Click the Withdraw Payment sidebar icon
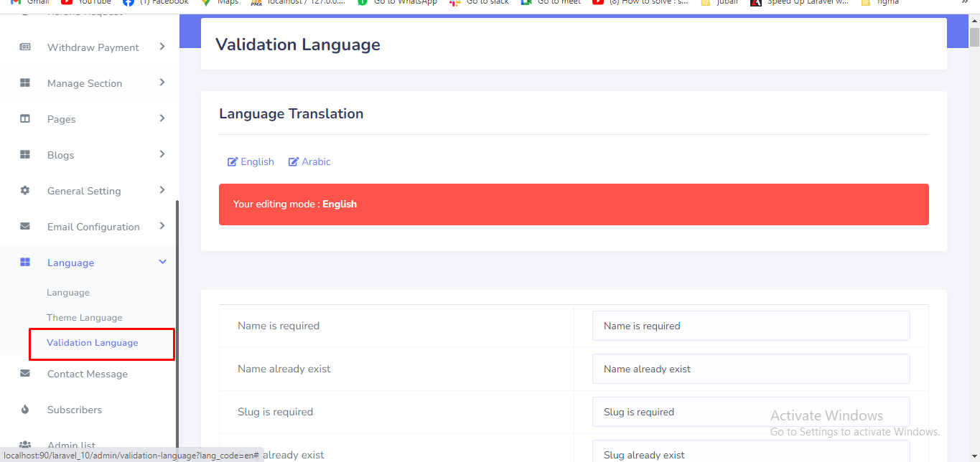Image resolution: width=980 pixels, height=462 pixels. [25, 47]
